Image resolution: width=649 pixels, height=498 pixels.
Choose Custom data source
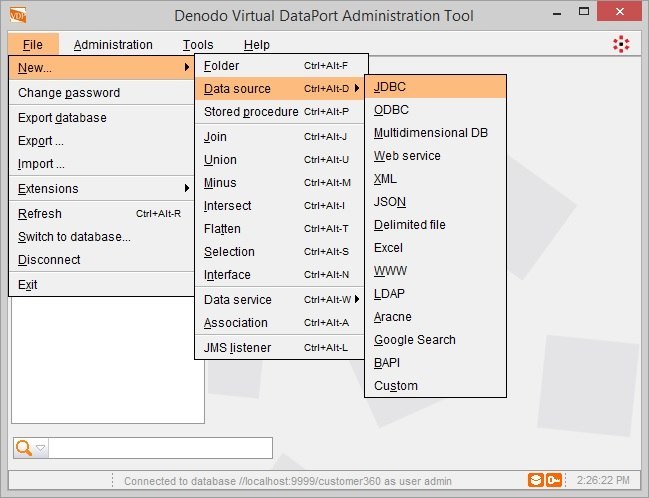[435, 386]
